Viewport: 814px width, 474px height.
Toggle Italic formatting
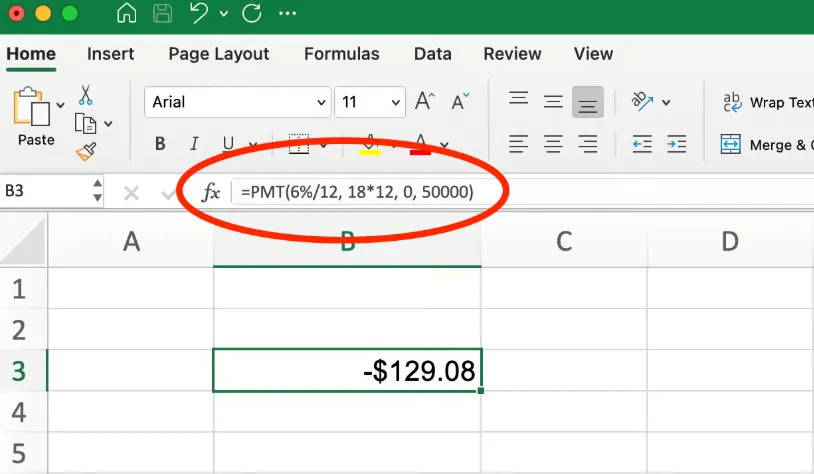194,144
